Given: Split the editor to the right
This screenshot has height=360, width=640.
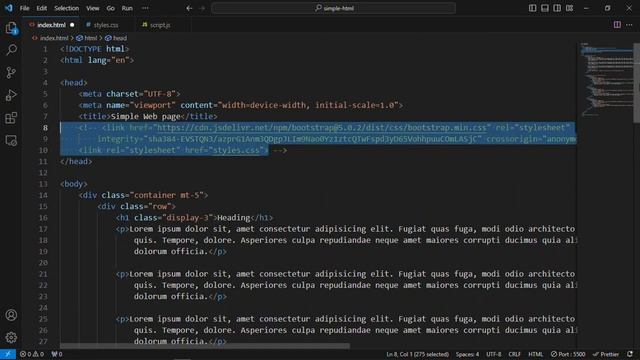Looking at the screenshot, I should pyautogui.click(x=617, y=25).
